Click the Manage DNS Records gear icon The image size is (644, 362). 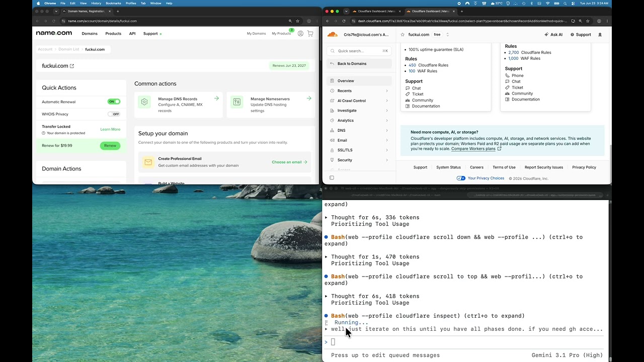pyautogui.click(x=144, y=102)
